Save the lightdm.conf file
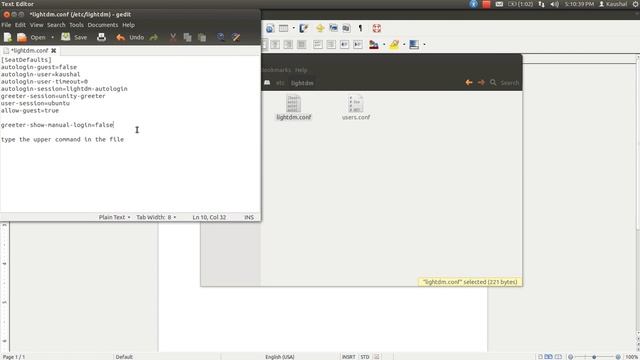Screen dimensions: 640x360 pos(74,38)
